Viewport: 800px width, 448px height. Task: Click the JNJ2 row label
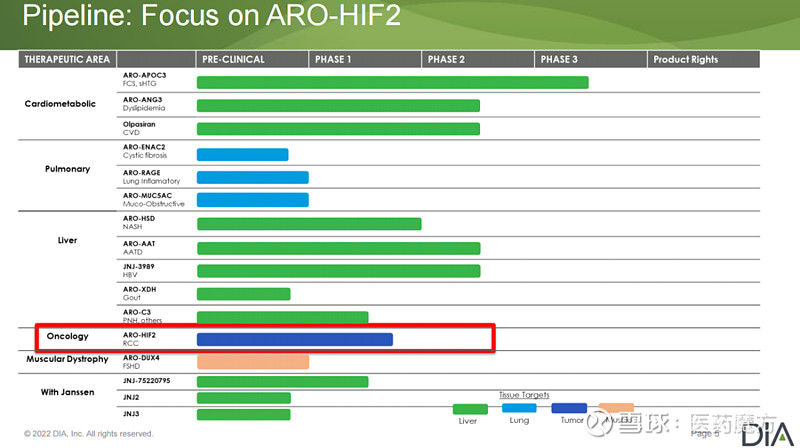pos(131,397)
